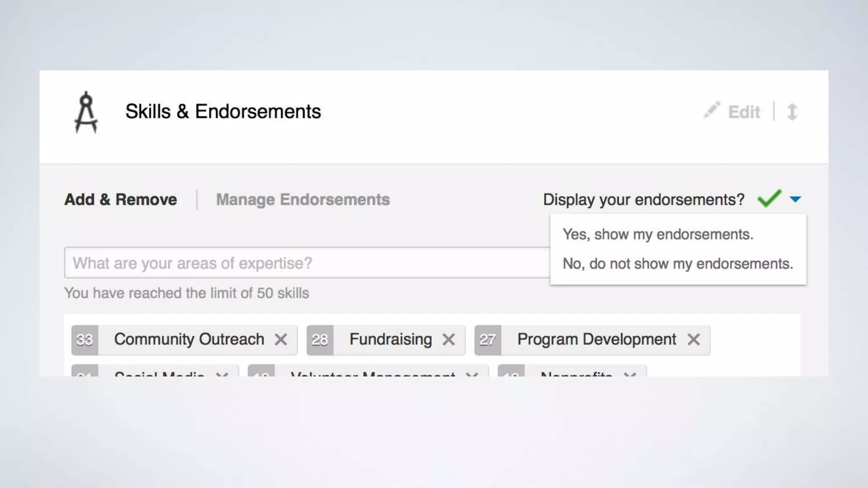
Task: Click the pencil edit icon
Action: [712, 110]
